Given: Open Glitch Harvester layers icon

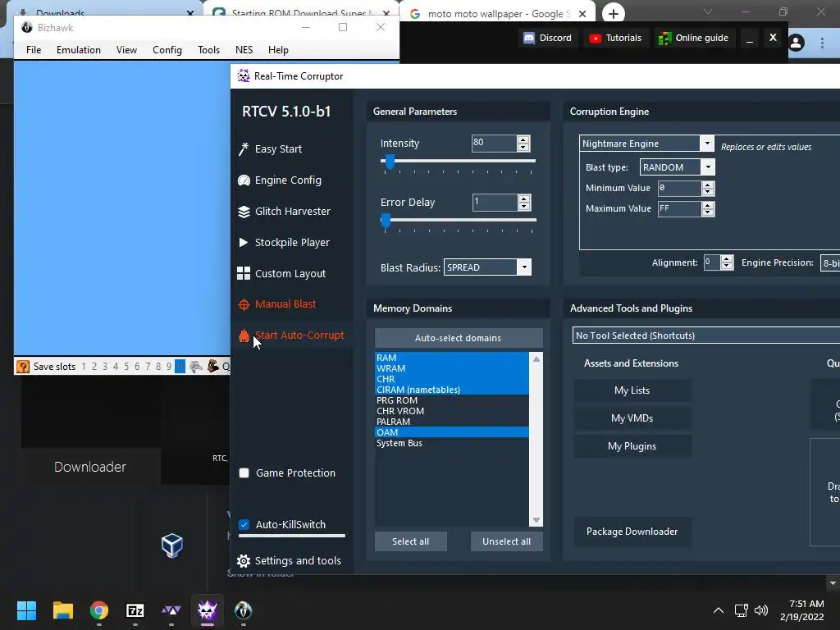Looking at the screenshot, I should pyautogui.click(x=244, y=211).
